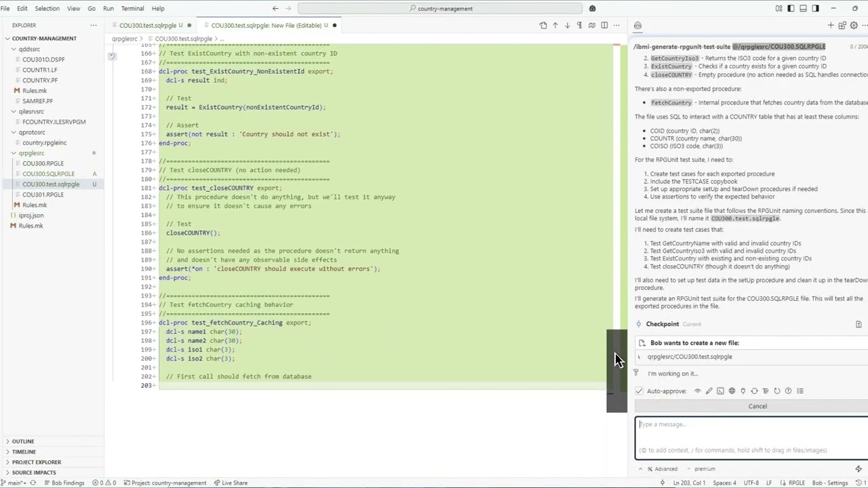Open COU301D.DSPF in the explorer
Screen dimensions: 868x488
click(x=43, y=60)
